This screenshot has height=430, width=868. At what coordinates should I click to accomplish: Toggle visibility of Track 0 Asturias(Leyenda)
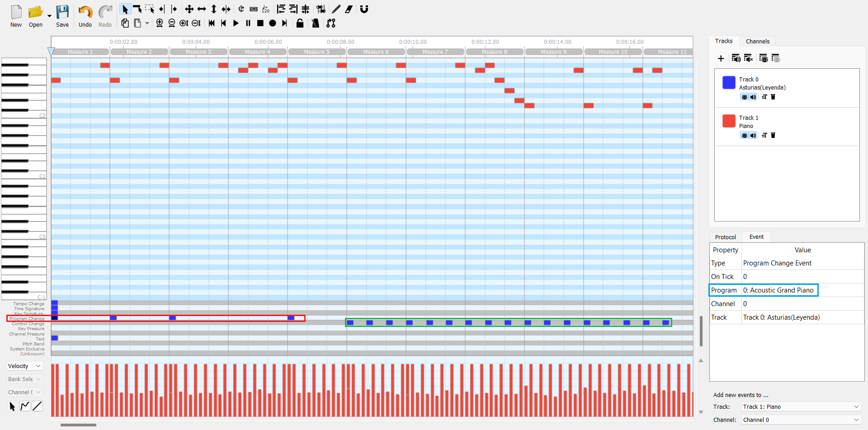pyautogui.click(x=745, y=97)
